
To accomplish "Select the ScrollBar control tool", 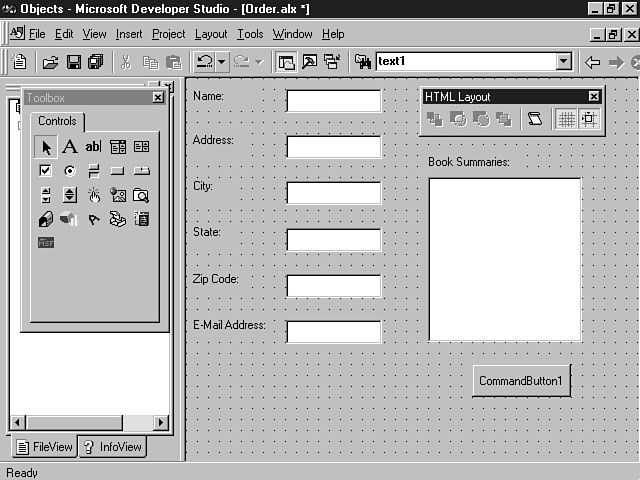I will click(45, 195).
